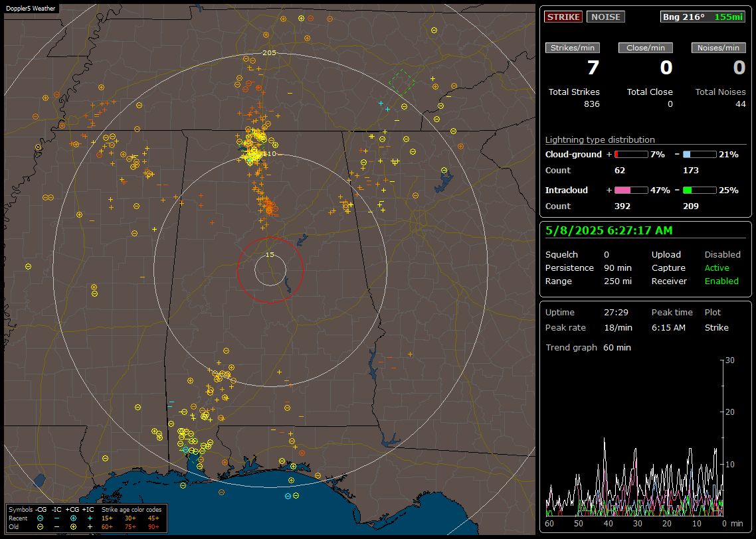The height and width of the screenshot is (539, 756).
Task: Click the red positive Cloud-ground percentage bar
Action: (x=631, y=155)
